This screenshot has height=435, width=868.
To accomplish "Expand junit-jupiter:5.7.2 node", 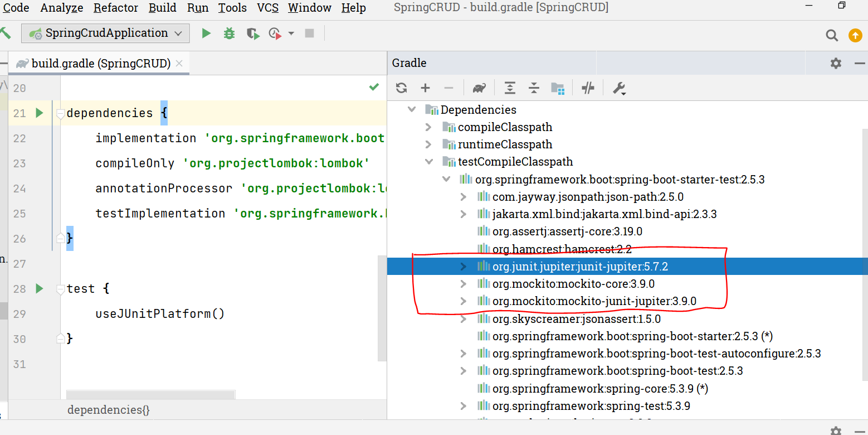I will coord(464,267).
